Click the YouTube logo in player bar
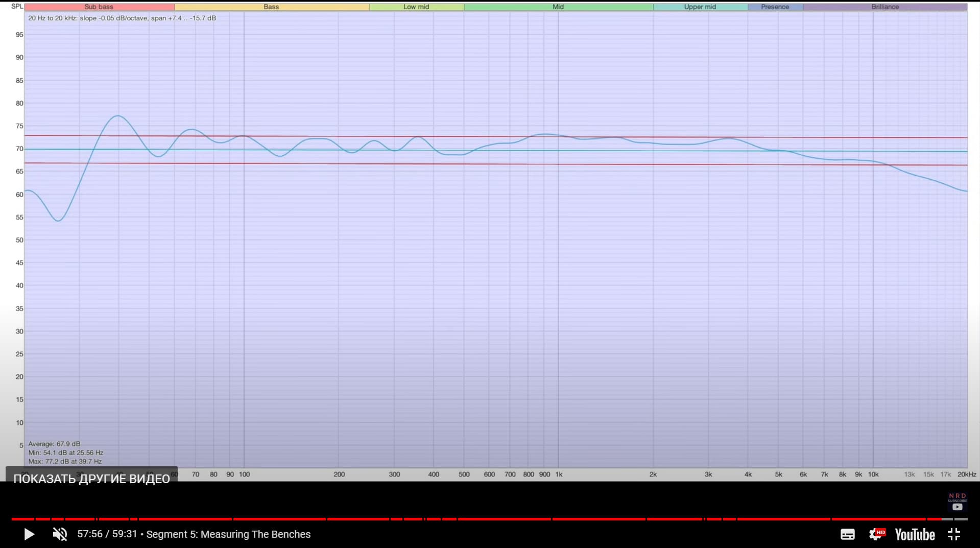Image resolution: width=980 pixels, height=548 pixels. tap(915, 534)
